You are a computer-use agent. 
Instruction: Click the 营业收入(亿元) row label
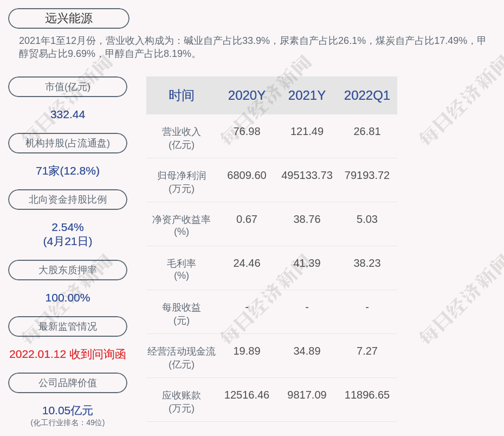(182, 138)
